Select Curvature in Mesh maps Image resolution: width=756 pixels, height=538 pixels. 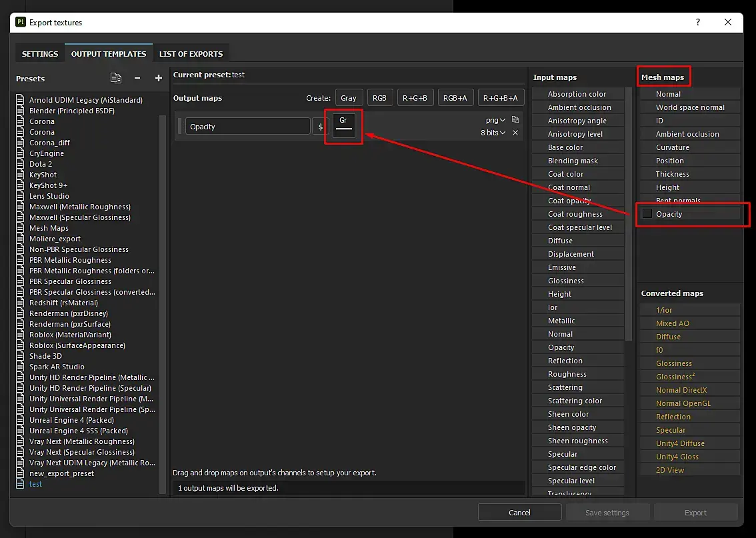click(x=690, y=147)
